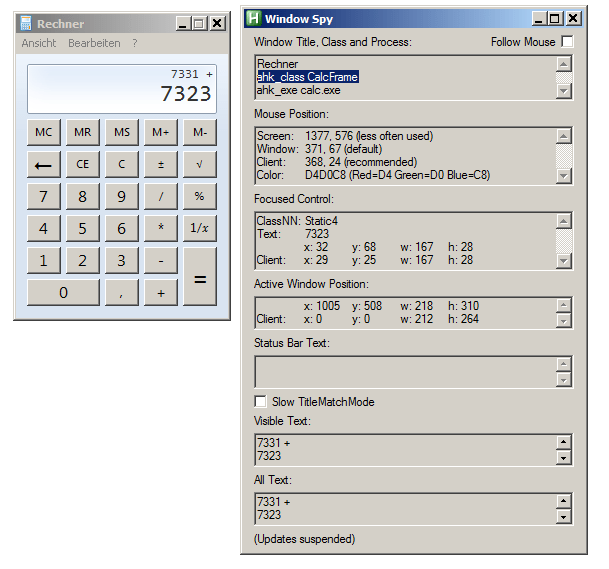Image resolution: width=609 pixels, height=569 pixels.
Task: Click the digit 0 button
Action: 63,292
